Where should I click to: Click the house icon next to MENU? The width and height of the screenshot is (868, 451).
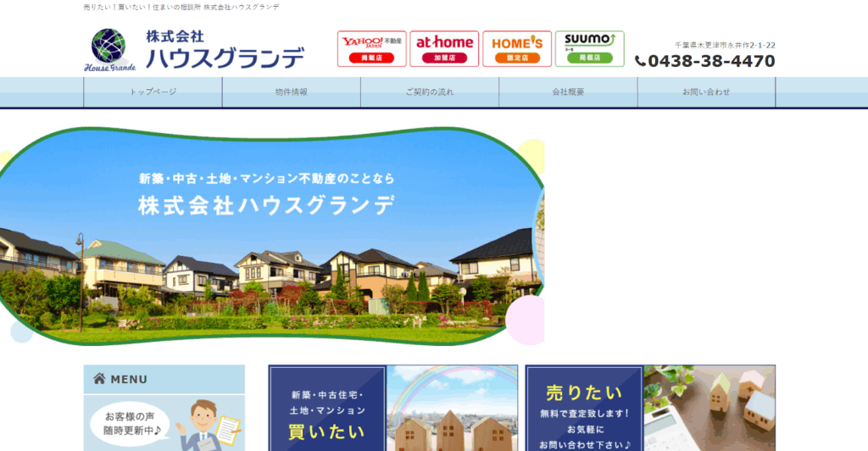tap(99, 379)
